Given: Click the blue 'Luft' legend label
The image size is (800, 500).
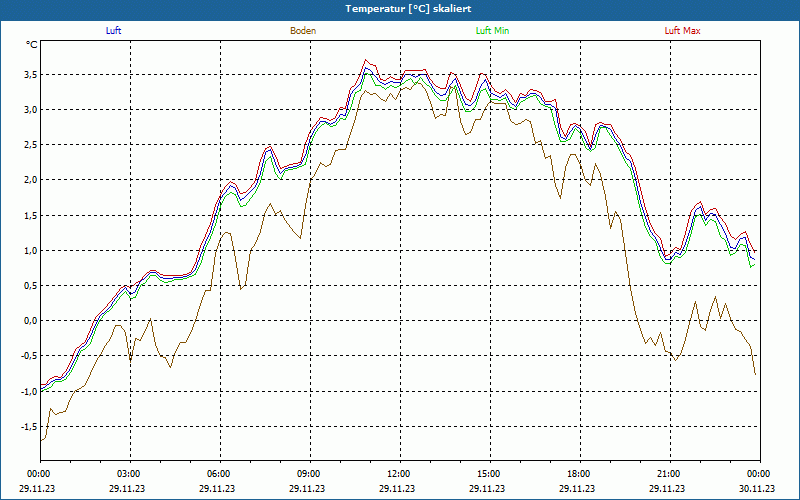Looking at the screenshot, I should (113, 31).
